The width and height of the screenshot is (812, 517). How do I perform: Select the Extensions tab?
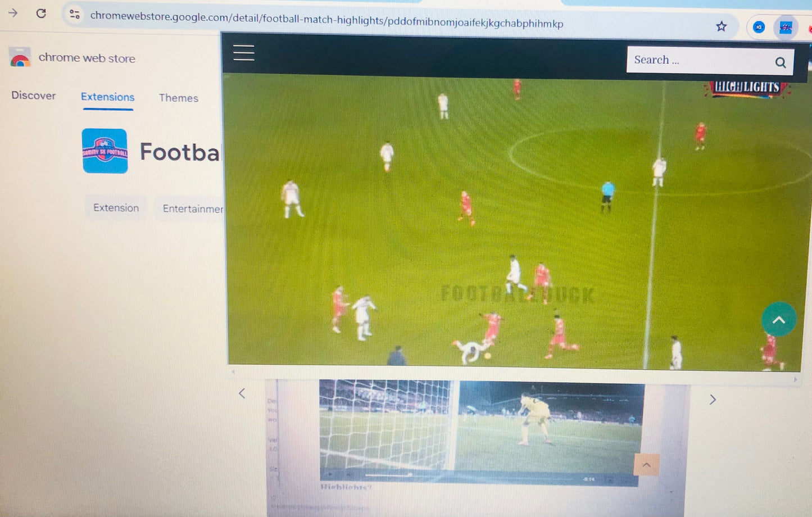point(107,97)
